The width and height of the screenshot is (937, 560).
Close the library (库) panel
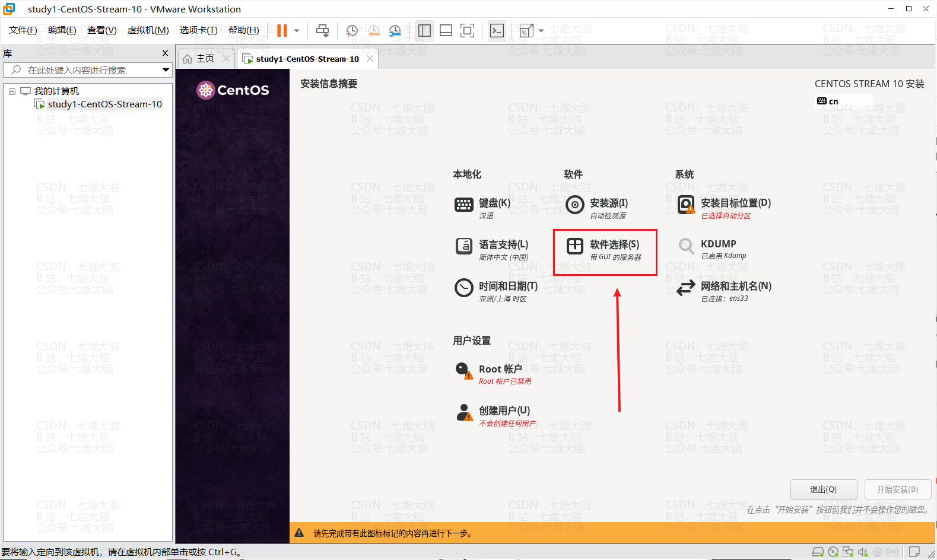[x=165, y=53]
